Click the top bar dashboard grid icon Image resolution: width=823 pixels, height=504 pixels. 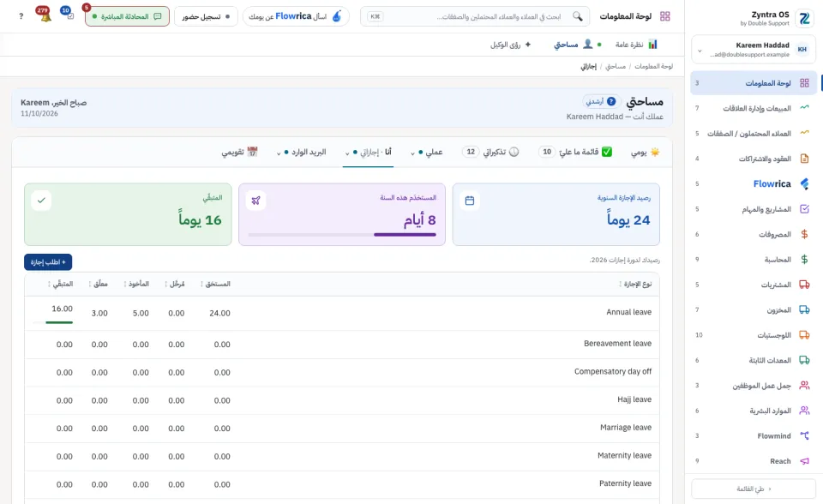(665, 16)
